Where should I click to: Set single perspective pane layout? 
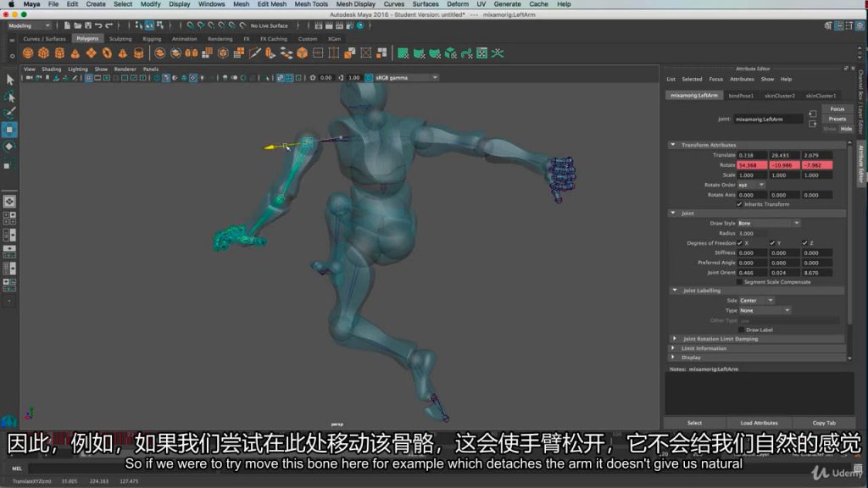click(9, 202)
